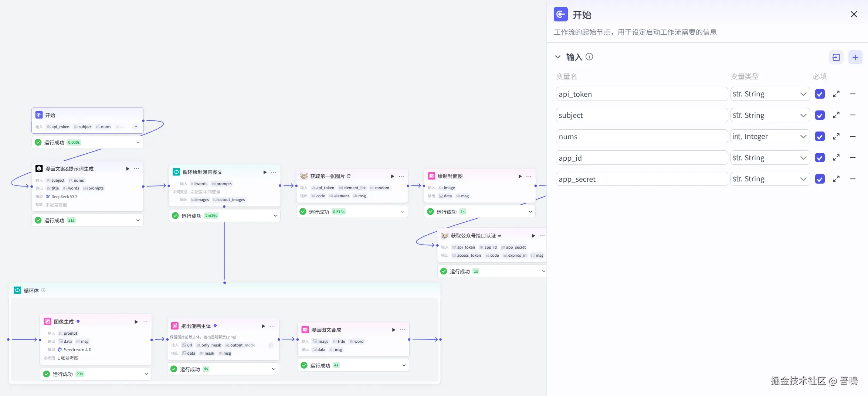Click the info icon next to 循环体
The width and height of the screenshot is (868, 396).
pos(43,290)
